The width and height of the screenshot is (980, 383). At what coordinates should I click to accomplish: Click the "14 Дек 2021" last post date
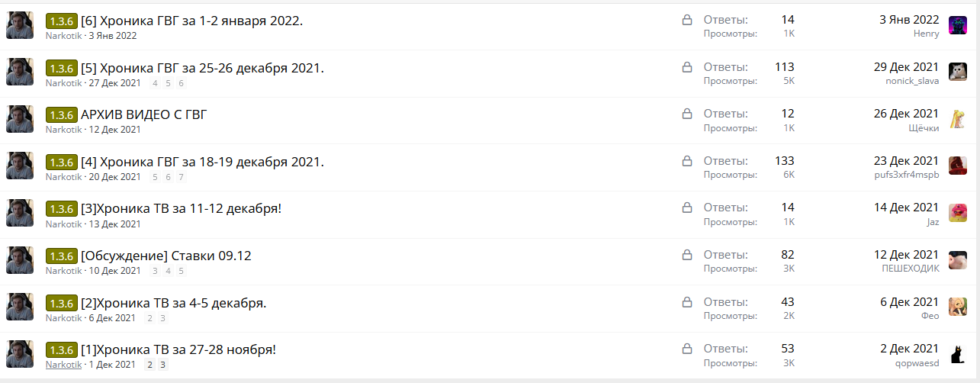[906, 208]
